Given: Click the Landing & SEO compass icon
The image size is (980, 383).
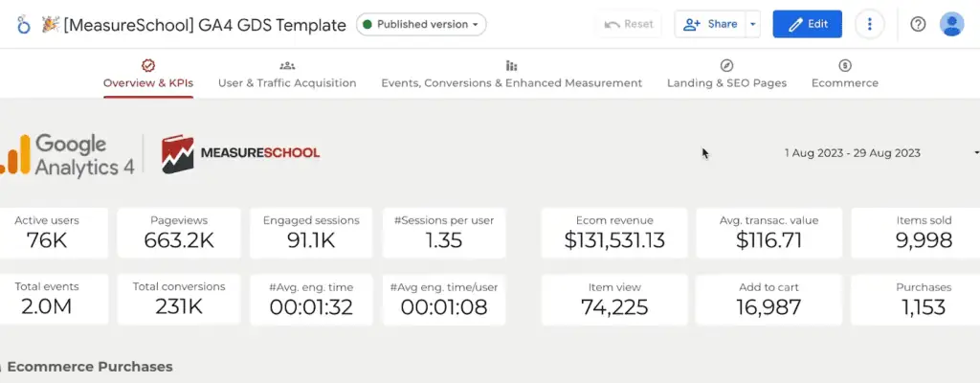Looking at the screenshot, I should click(726, 66).
